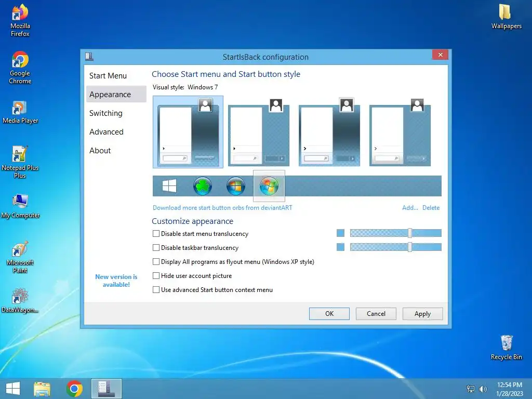Viewport: 532px width, 399px height.
Task: Open Notepad Plus Plus desktop icon
Action: [20, 162]
